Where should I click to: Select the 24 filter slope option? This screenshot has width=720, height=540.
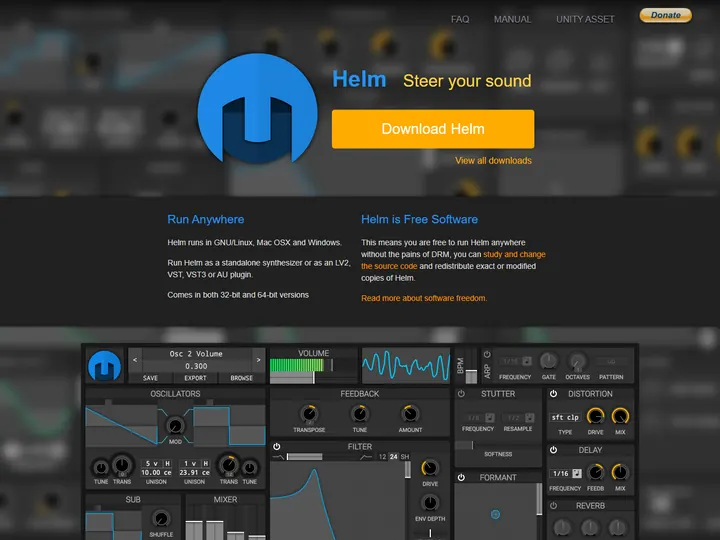pos(394,457)
